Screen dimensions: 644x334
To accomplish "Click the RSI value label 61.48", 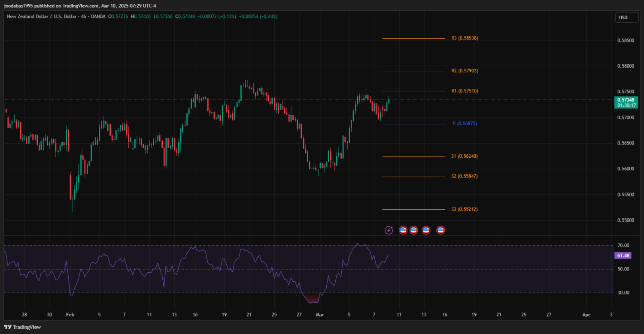I will 623,256.
